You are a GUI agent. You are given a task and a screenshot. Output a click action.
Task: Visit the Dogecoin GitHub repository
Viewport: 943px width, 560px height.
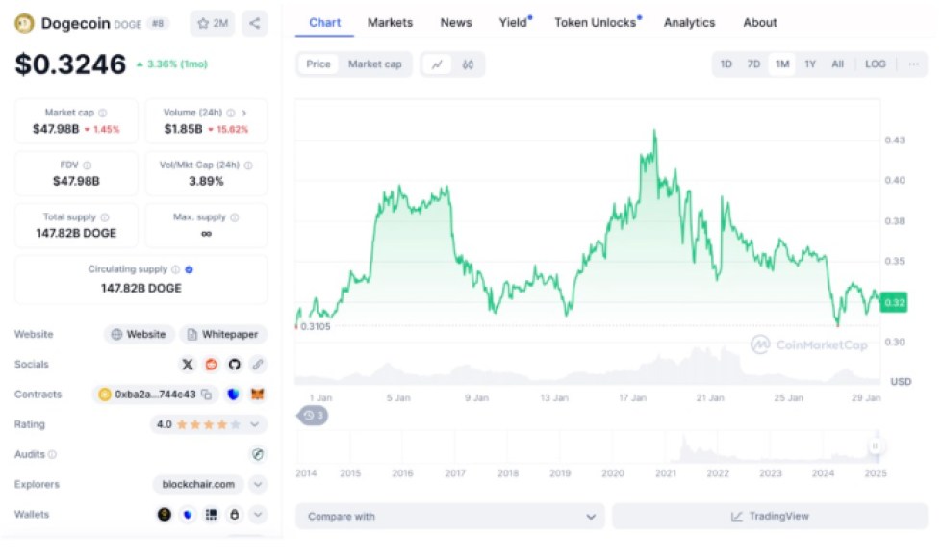[235, 364]
